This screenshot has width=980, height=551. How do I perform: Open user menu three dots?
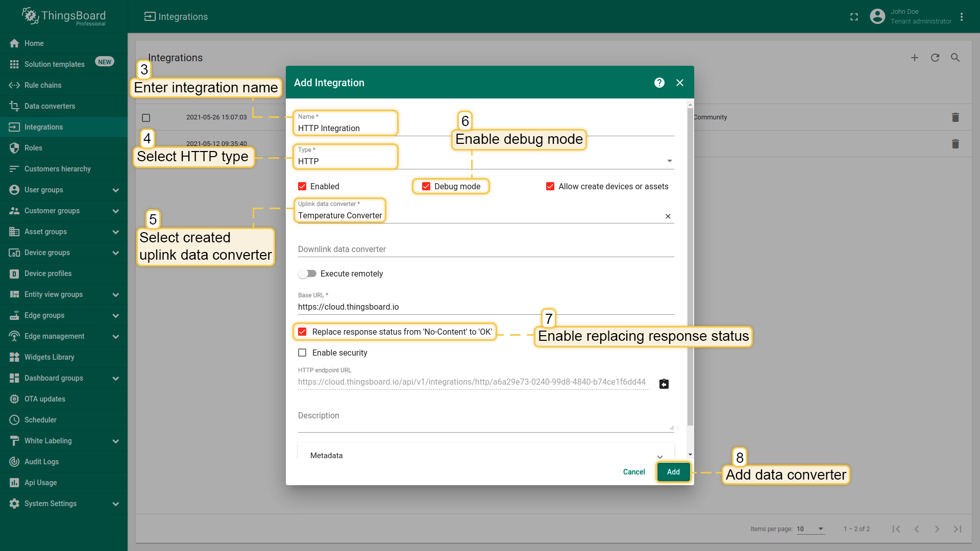[x=962, y=17]
